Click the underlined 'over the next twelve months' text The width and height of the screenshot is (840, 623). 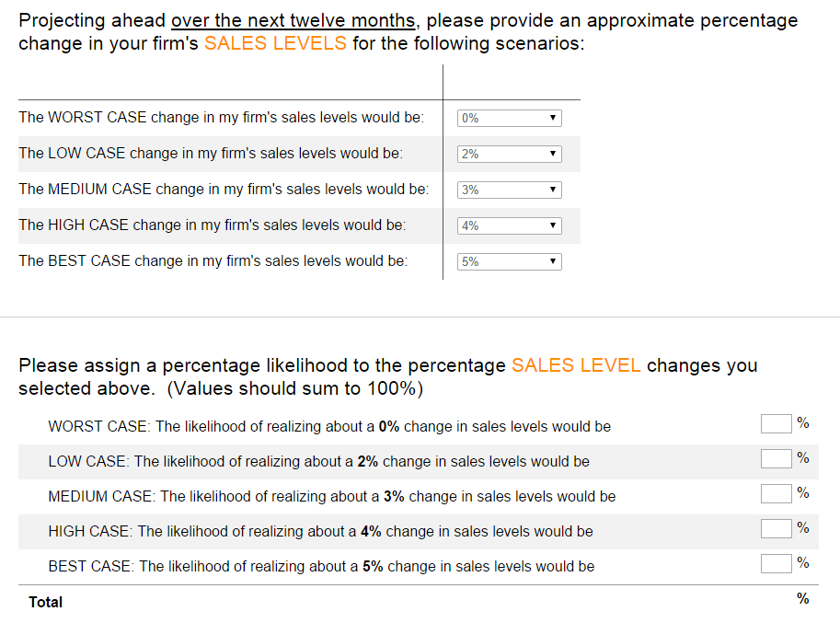tap(293, 20)
